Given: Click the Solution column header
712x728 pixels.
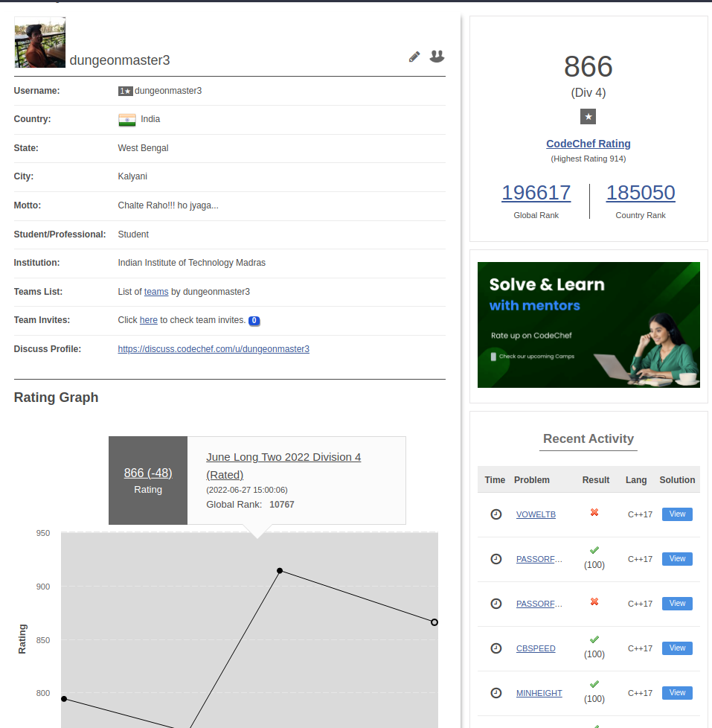Looking at the screenshot, I should [677, 480].
